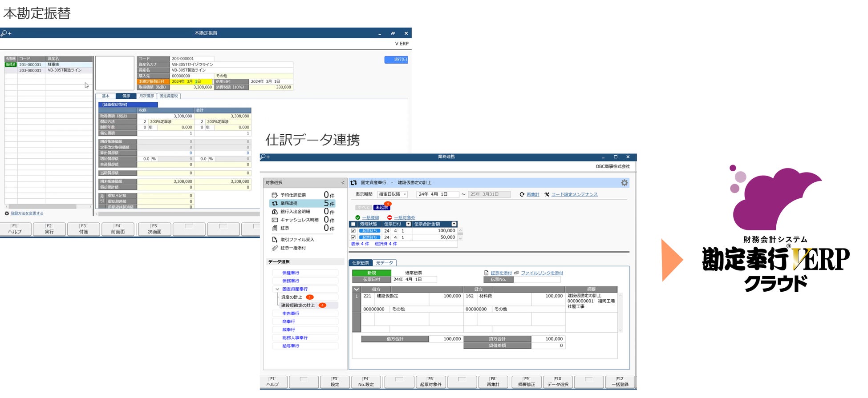
Task: Click the link icon beside ファイルリンクを添付
Action: tap(516, 273)
